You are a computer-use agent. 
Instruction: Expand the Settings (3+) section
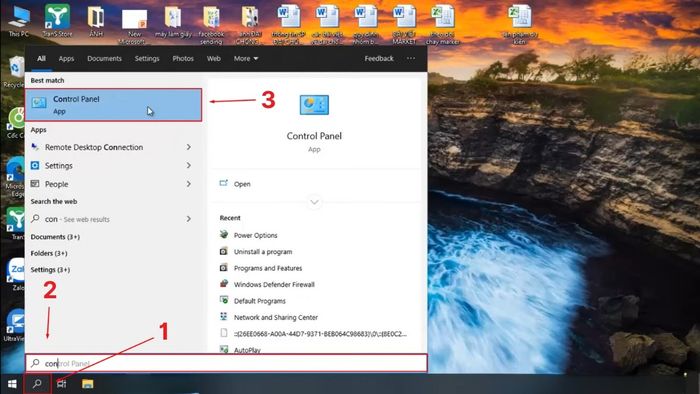tap(50, 270)
